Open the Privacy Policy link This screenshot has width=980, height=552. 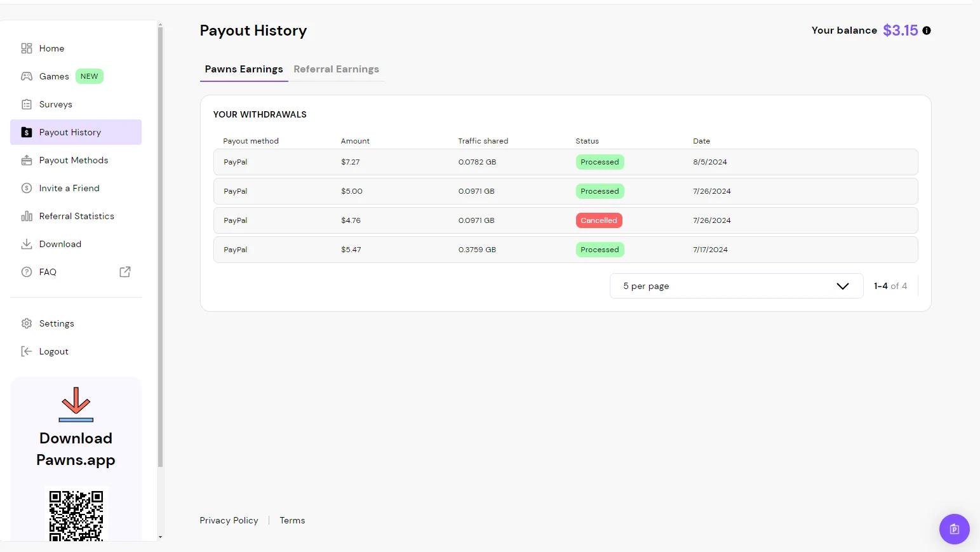click(x=229, y=520)
